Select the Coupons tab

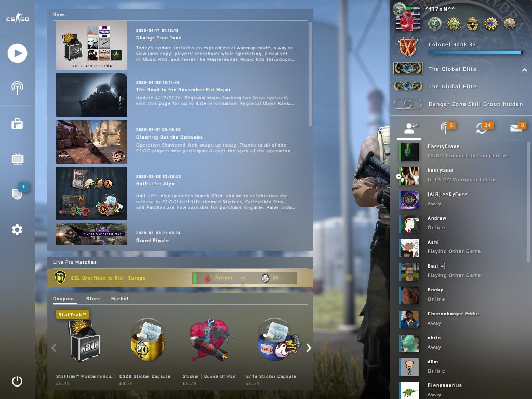tap(64, 299)
